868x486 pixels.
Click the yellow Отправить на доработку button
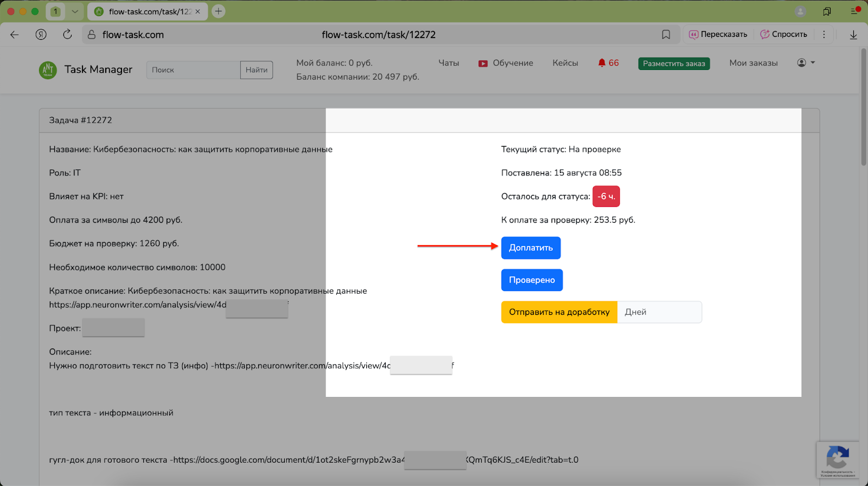(559, 312)
